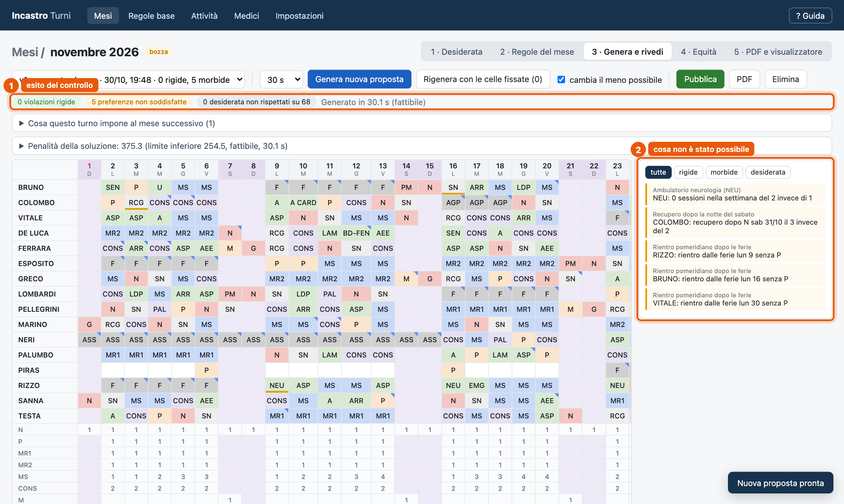Select the BRUNO rientro dalle ferie entry

pos(736,275)
